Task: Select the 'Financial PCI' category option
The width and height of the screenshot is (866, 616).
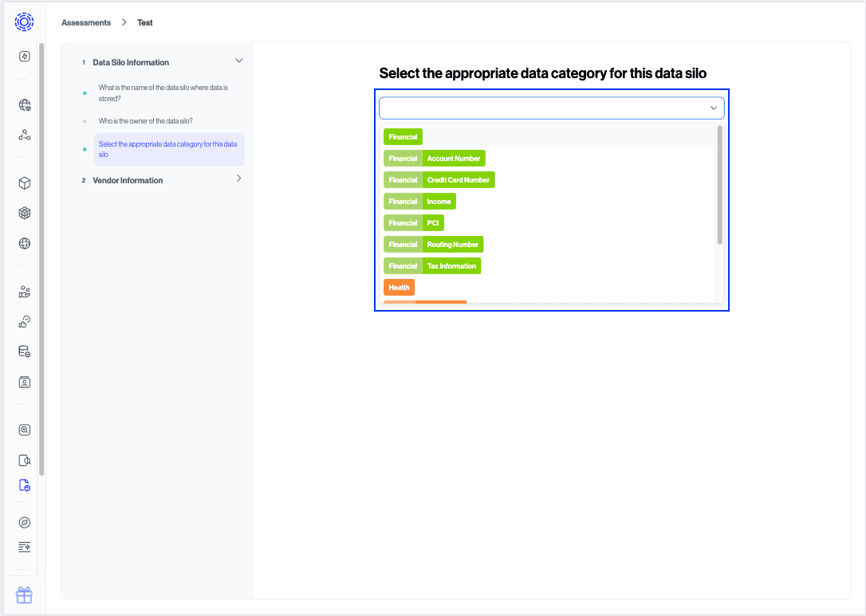Action: (413, 222)
